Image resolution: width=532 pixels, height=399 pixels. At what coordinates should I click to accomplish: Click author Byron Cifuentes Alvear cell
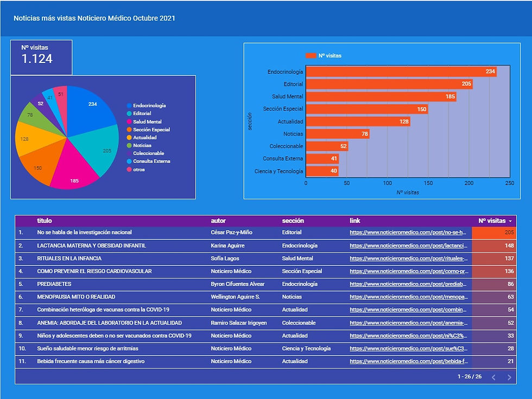(238, 284)
